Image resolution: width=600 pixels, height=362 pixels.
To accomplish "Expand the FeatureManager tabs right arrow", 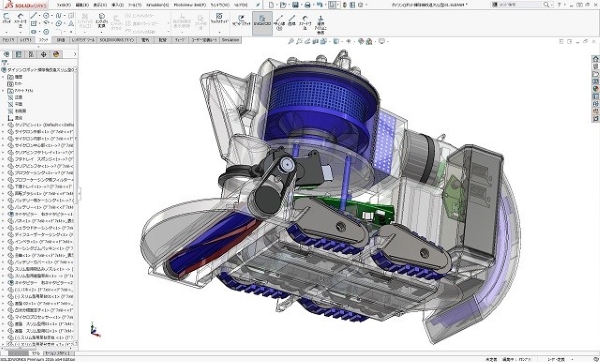I will pos(75,54).
